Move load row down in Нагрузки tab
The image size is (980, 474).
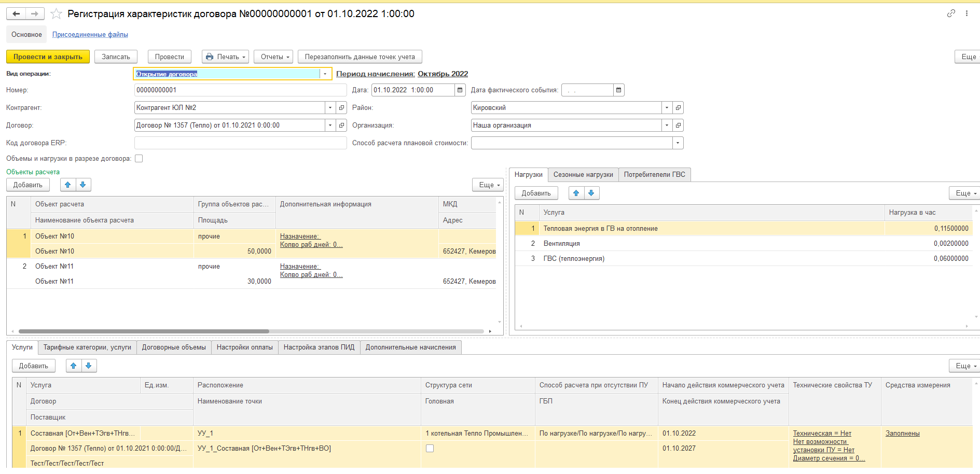coord(591,193)
